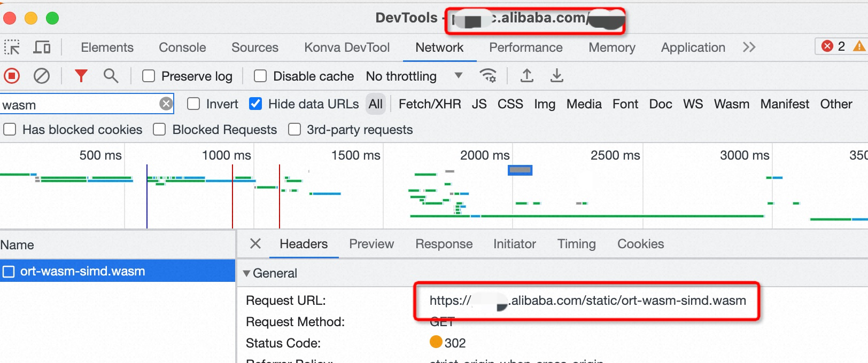Click the import HAR upload icon
868x363 pixels.
pos(526,76)
